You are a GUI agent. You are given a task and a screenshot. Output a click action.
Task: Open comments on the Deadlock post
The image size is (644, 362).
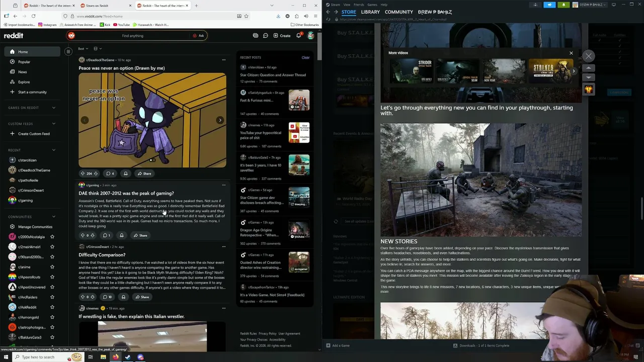[x=109, y=173]
